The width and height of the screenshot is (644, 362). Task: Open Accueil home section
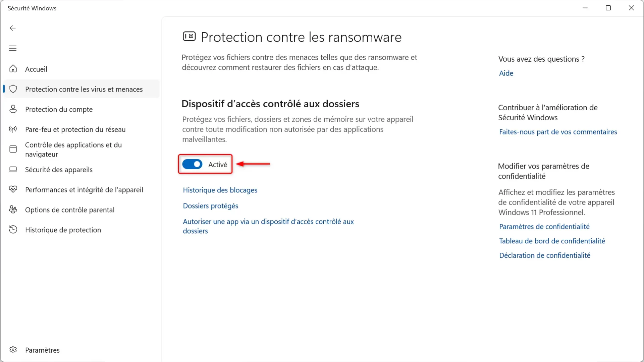pyautogui.click(x=36, y=69)
